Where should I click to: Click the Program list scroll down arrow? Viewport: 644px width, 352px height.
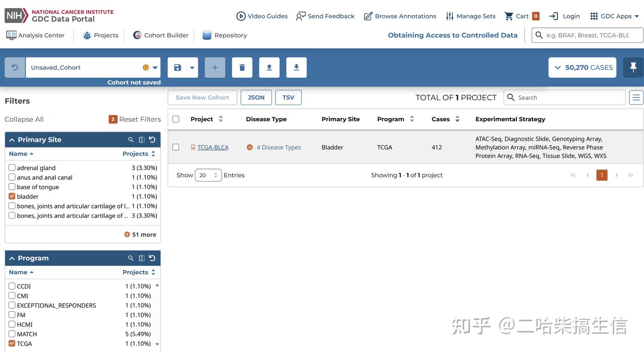pyautogui.click(x=157, y=344)
